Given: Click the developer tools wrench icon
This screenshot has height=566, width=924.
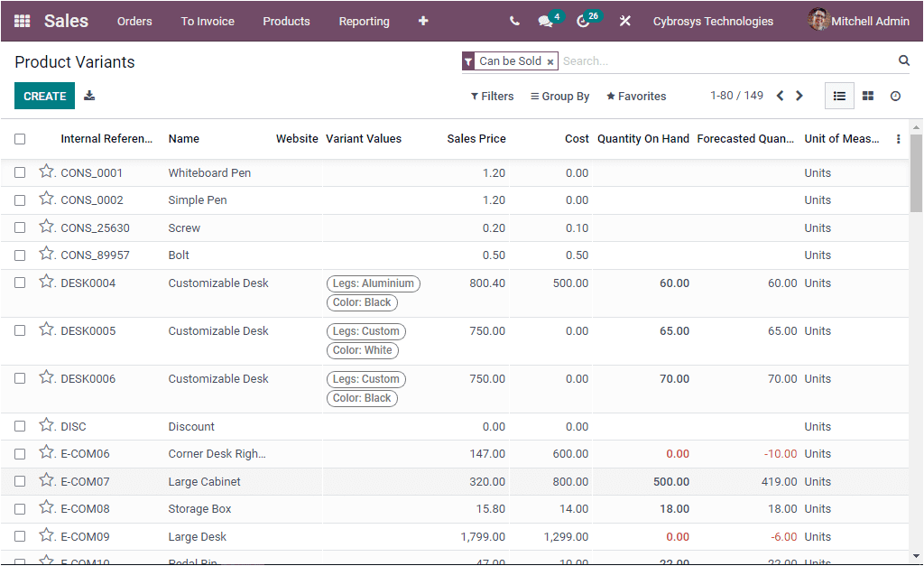Looking at the screenshot, I should coord(625,21).
